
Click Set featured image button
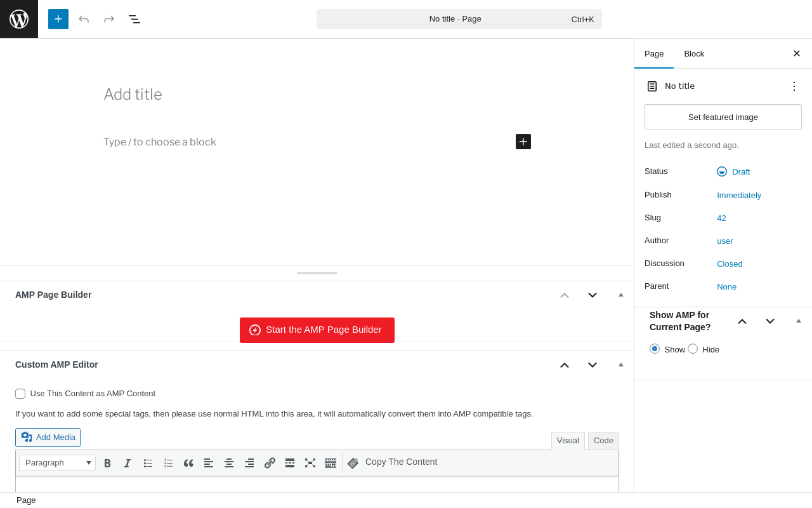[723, 117]
